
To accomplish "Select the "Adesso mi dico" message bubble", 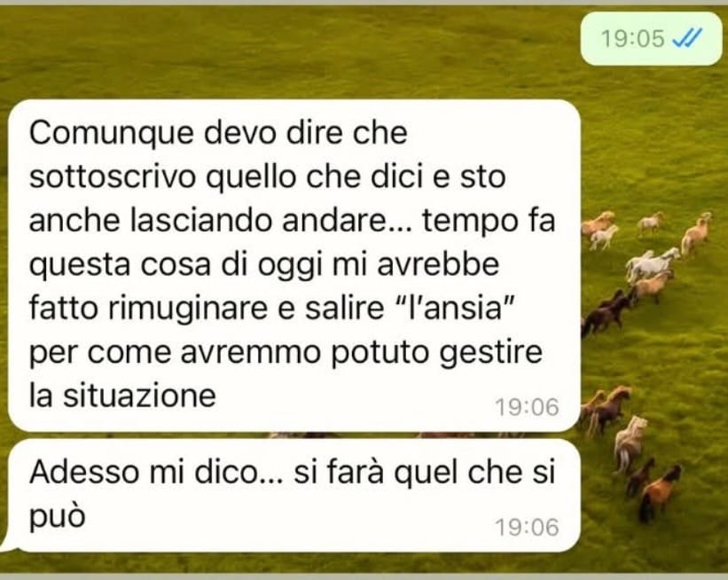I will pos(294,496).
